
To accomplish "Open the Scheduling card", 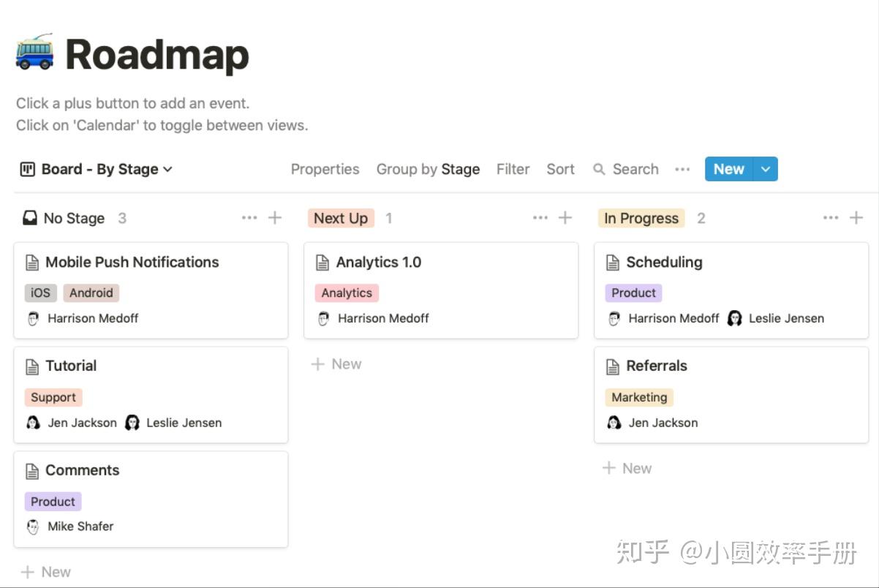I will tap(731, 290).
